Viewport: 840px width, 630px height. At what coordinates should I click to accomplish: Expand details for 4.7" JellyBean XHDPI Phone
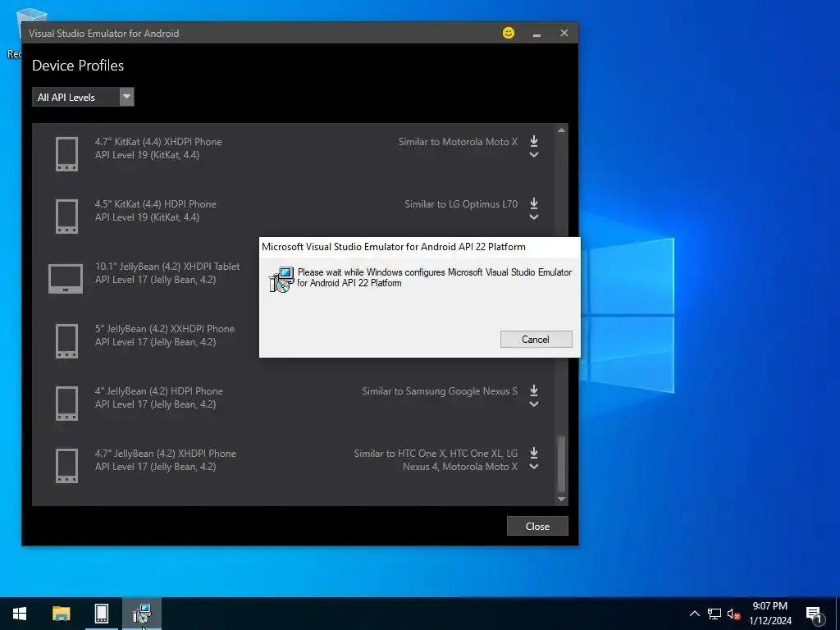pos(533,467)
